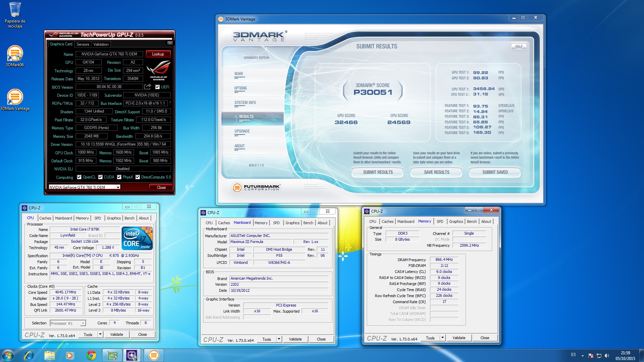Open the OPTIONS section in 3DMark Vantage
The image size is (644, 362).
[x=241, y=88]
